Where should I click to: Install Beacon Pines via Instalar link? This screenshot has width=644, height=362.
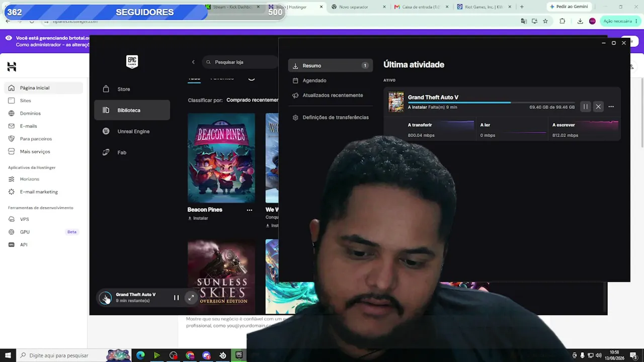pos(198,218)
